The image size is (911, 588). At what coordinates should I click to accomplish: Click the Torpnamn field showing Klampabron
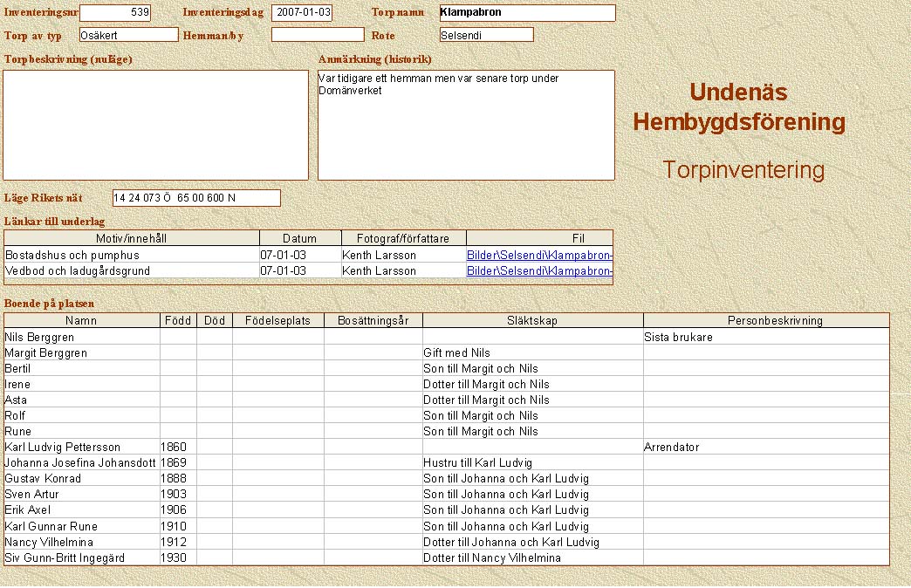click(x=527, y=13)
